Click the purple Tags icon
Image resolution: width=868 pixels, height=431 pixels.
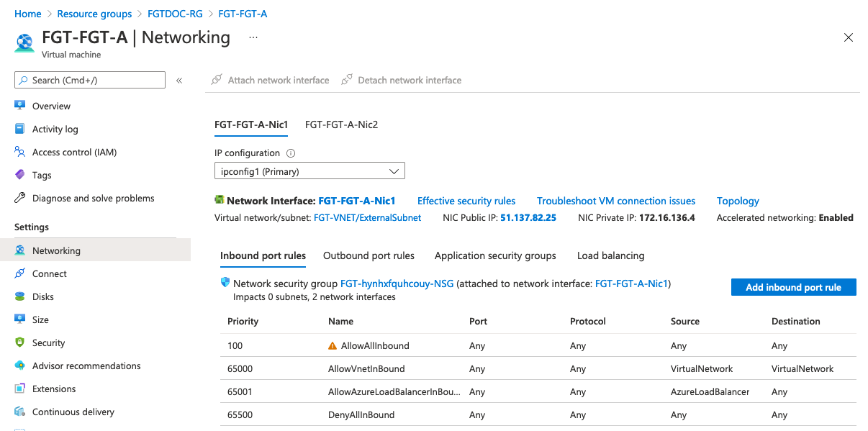click(20, 175)
